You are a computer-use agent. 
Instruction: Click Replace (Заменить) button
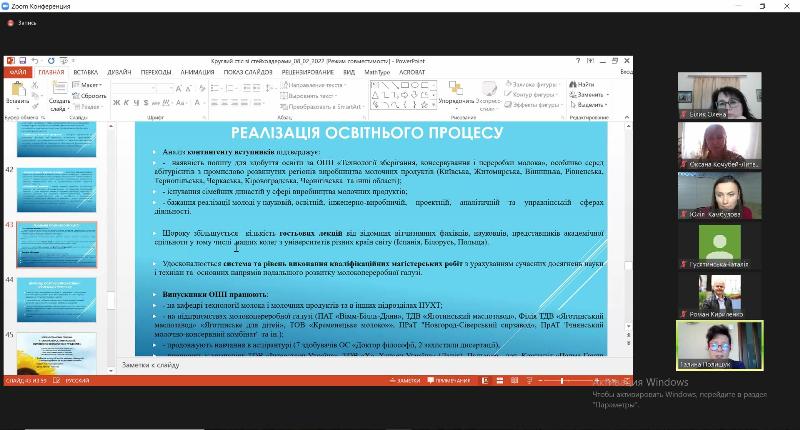click(x=589, y=94)
